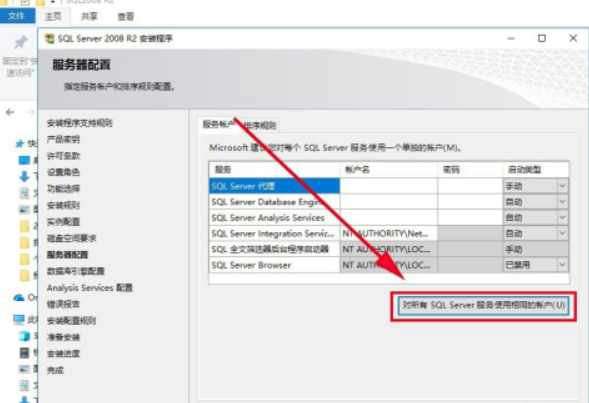The width and height of the screenshot is (589, 403).
Task: Click the pin to quick access icon in Explorer
Action: (21, 42)
